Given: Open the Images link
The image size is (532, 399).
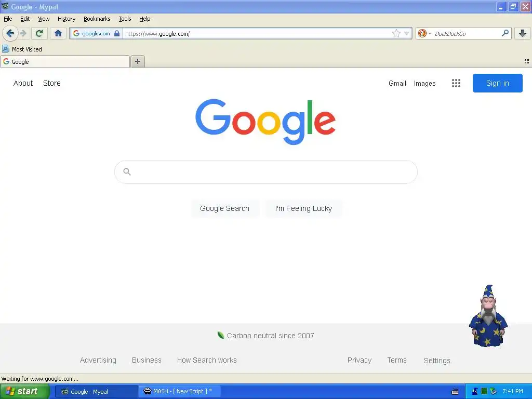Looking at the screenshot, I should click(x=424, y=83).
